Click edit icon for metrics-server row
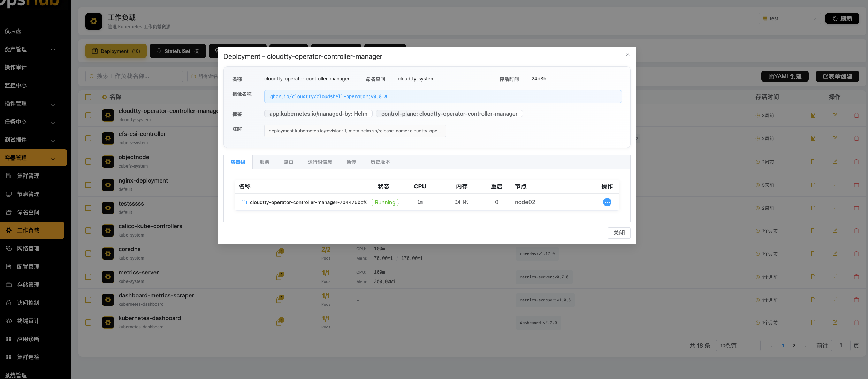 835,277
